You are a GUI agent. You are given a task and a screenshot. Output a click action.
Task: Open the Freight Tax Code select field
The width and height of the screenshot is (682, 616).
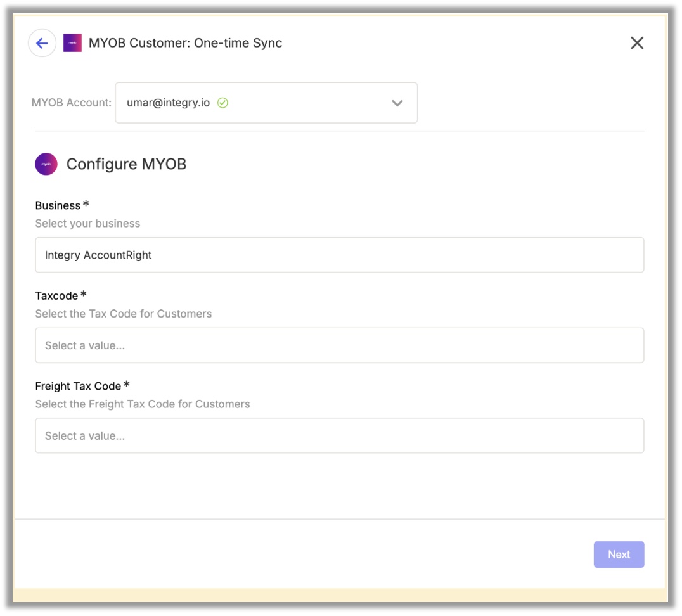click(x=339, y=436)
